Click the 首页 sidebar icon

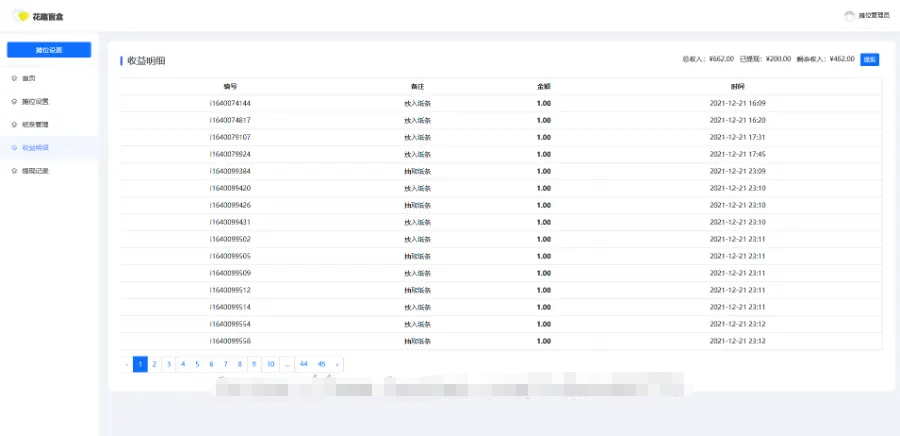(13, 78)
